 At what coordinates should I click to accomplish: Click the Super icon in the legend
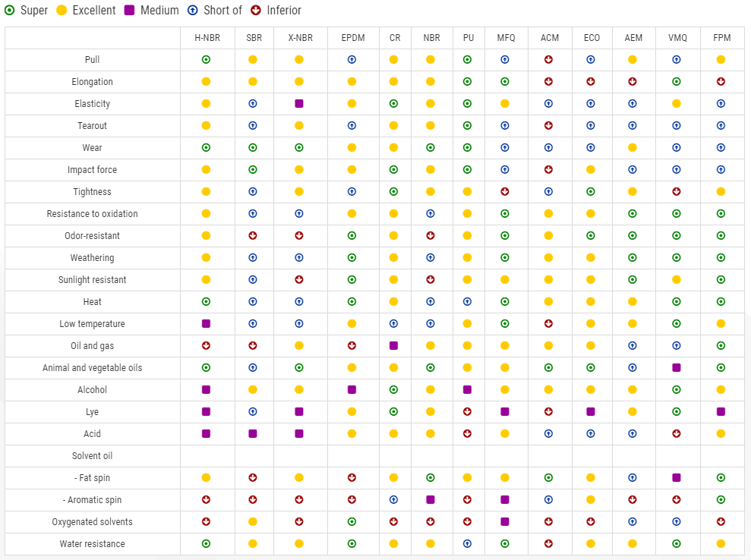(x=10, y=11)
